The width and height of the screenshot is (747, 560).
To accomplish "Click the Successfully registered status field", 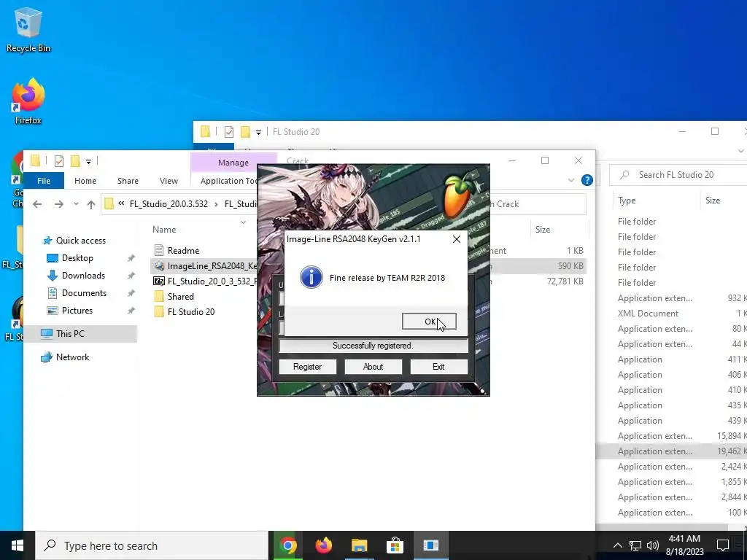I will point(373,346).
